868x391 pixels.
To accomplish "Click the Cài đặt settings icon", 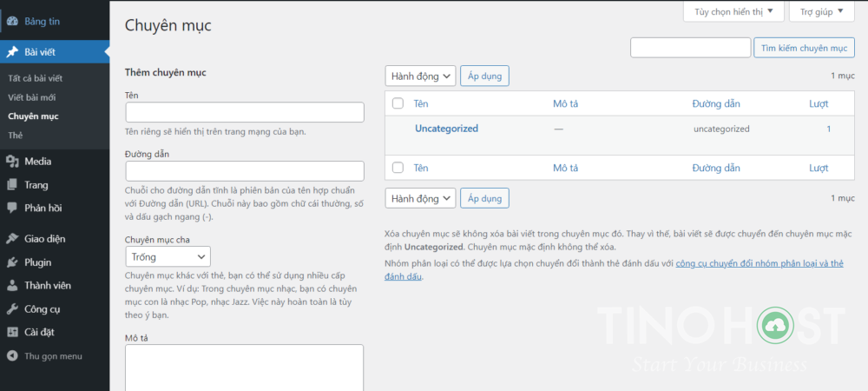I will [12, 332].
